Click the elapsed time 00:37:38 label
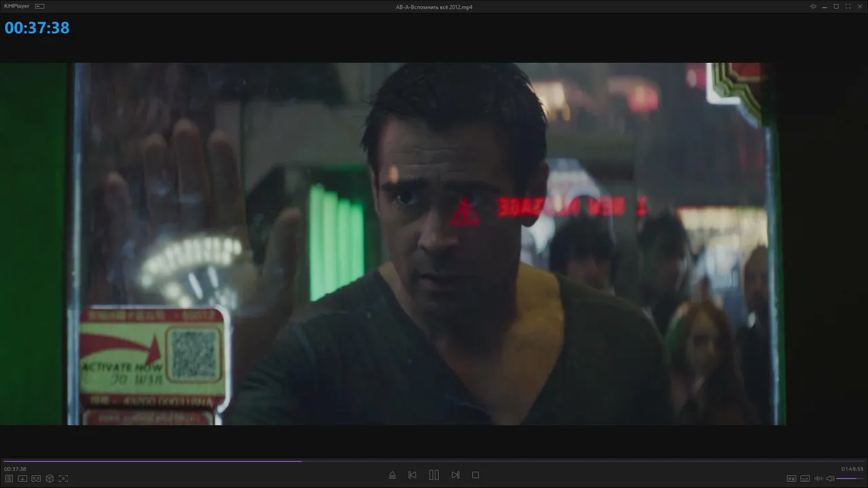868x488 pixels. pos(15,469)
